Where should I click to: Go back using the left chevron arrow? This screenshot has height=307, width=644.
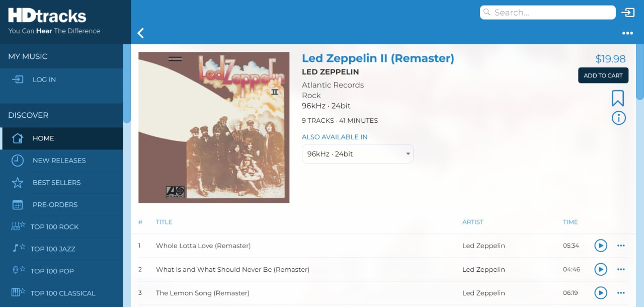[x=141, y=33]
